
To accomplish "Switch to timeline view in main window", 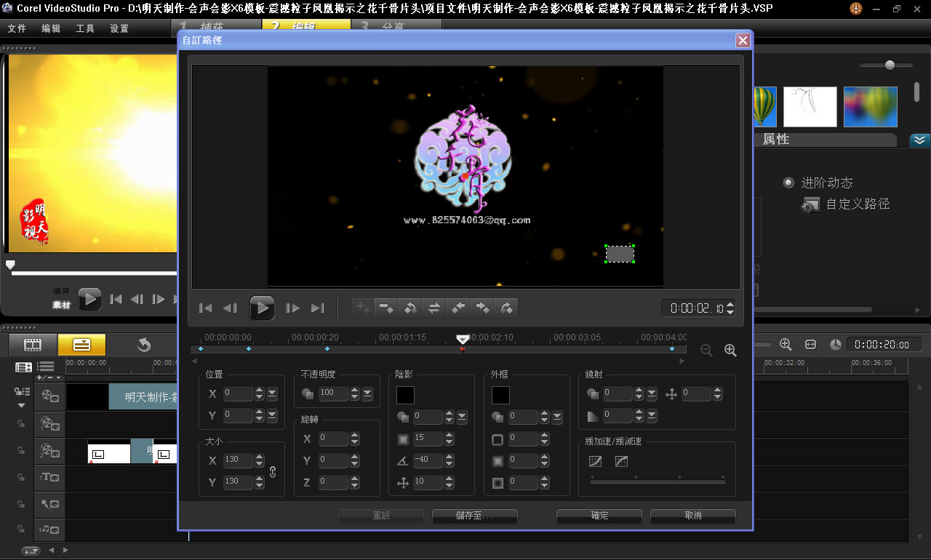I will pyautogui.click(x=82, y=345).
